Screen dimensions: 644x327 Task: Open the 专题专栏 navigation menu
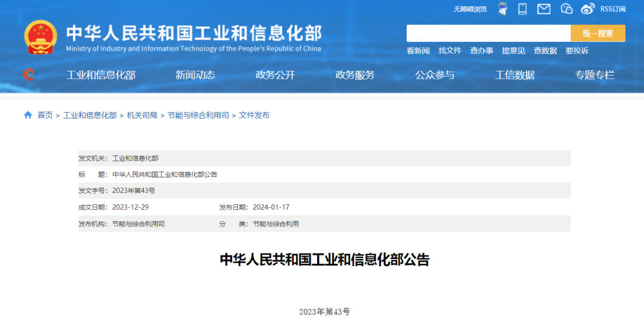[595, 74]
